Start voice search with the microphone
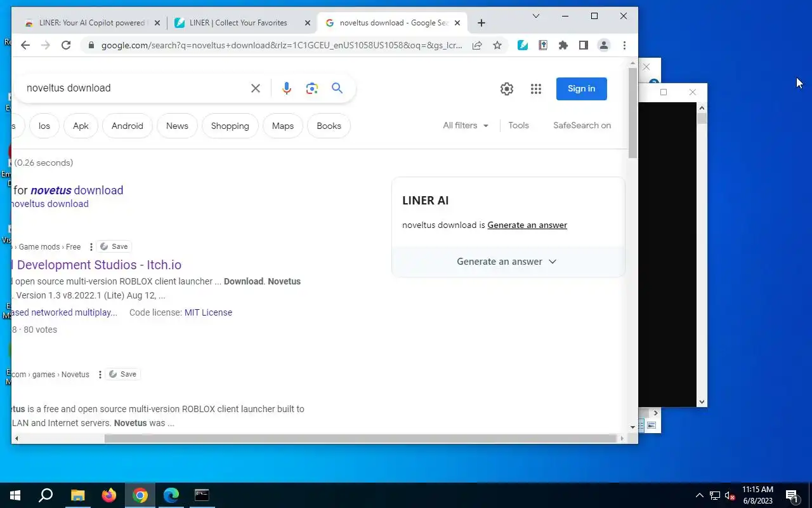Image resolution: width=812 pixels, height=508 pixels. [x=287, y=88]
